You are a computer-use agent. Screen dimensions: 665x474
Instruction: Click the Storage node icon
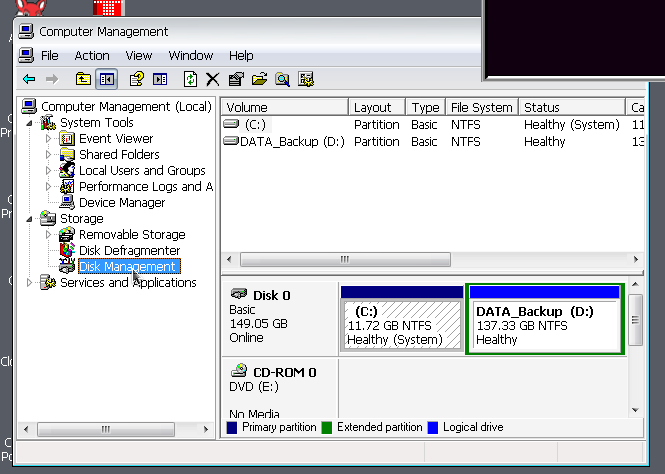[48, 218]
